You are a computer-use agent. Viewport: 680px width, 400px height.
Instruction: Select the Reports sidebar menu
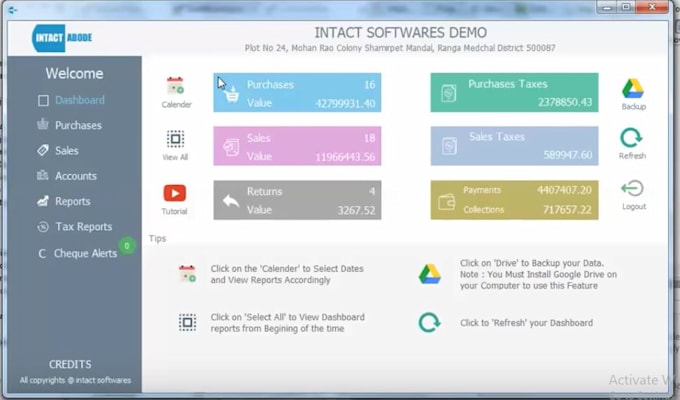pyautogui.click(x=73, y=201)
